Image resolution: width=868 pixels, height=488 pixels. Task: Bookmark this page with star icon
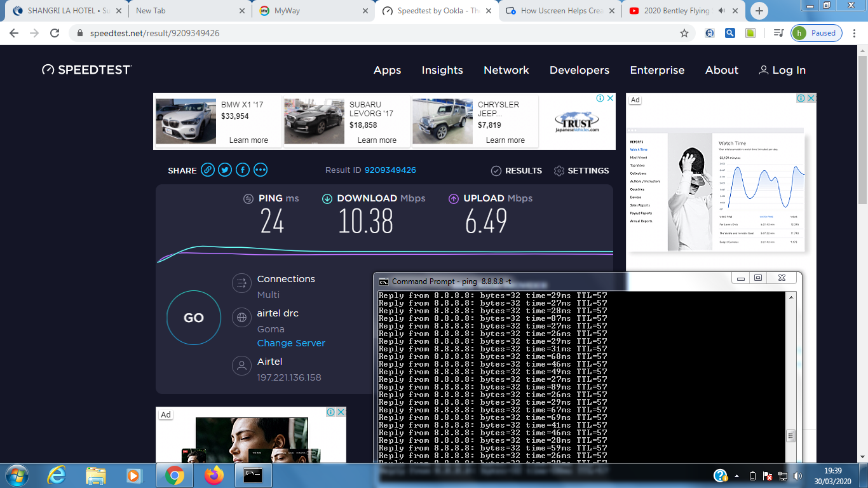point(684,33)
